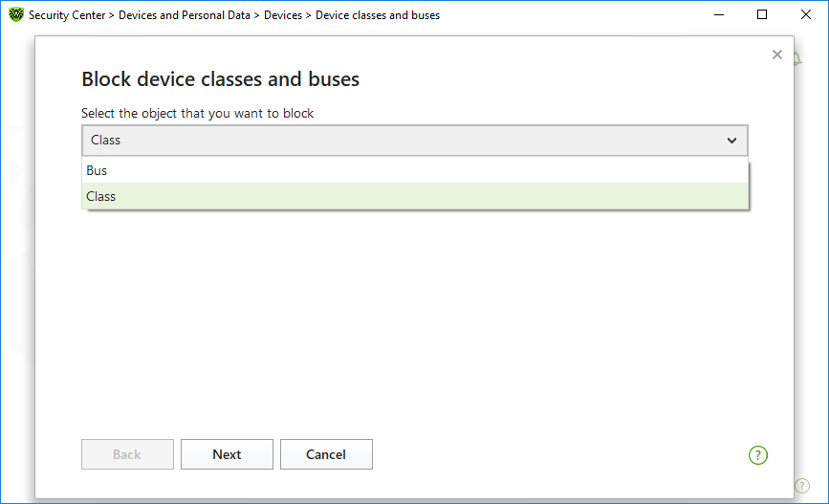Viewport: 829px width, 504px height.
Task: Click the Next button
Action: tap(227, 454)
